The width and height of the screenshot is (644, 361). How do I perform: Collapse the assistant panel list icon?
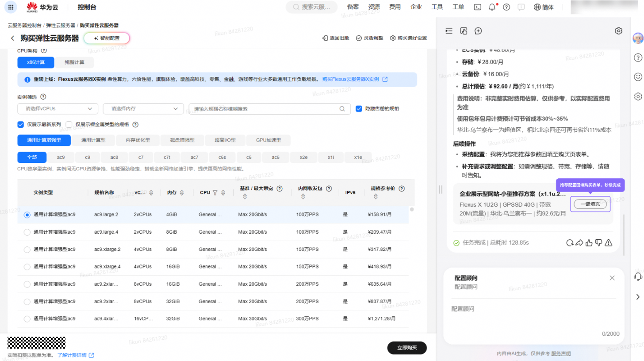pyautogui.click(x=449, y=31)
